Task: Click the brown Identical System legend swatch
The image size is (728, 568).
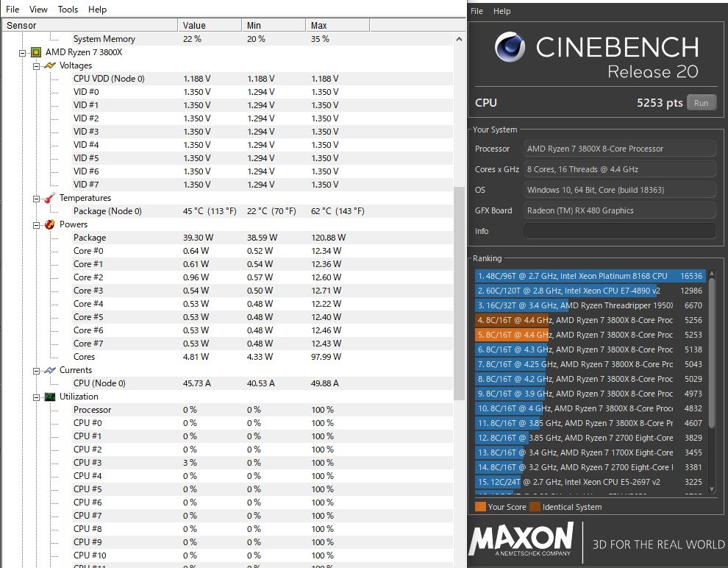Action: (535, 507)
